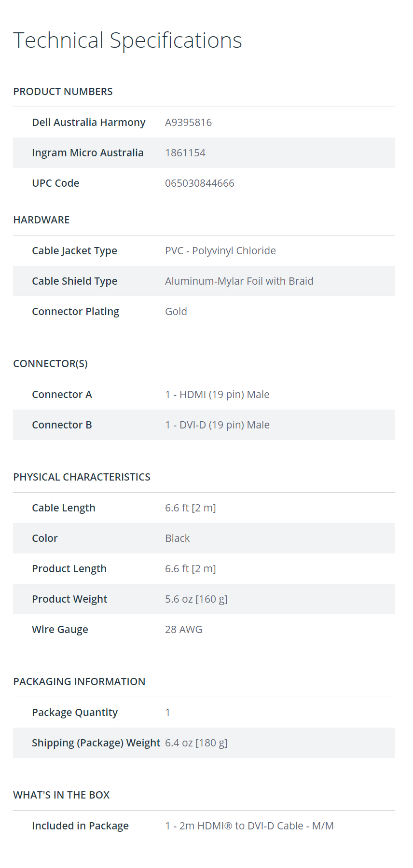Screen dimensions: 413x868
Task: Click the Cable Length label
Action: (64, 508)
